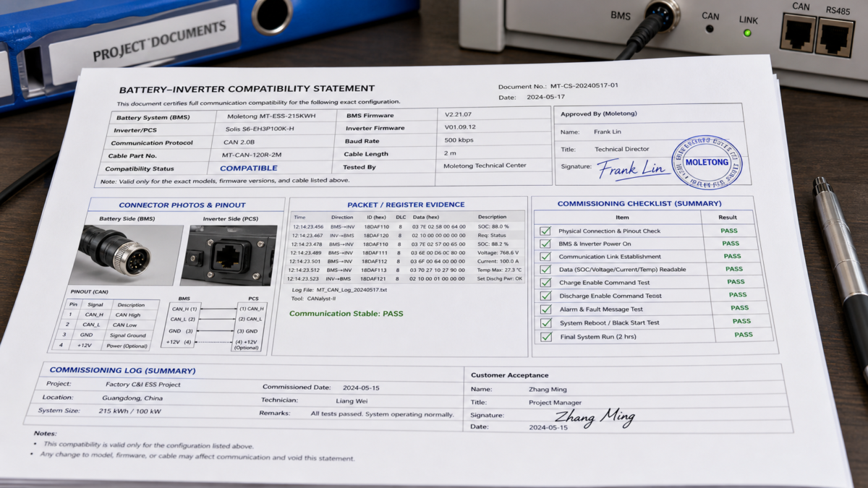
Task: Click packet row with Voltage: 768.6 V
Action: [x=406, y=252]
